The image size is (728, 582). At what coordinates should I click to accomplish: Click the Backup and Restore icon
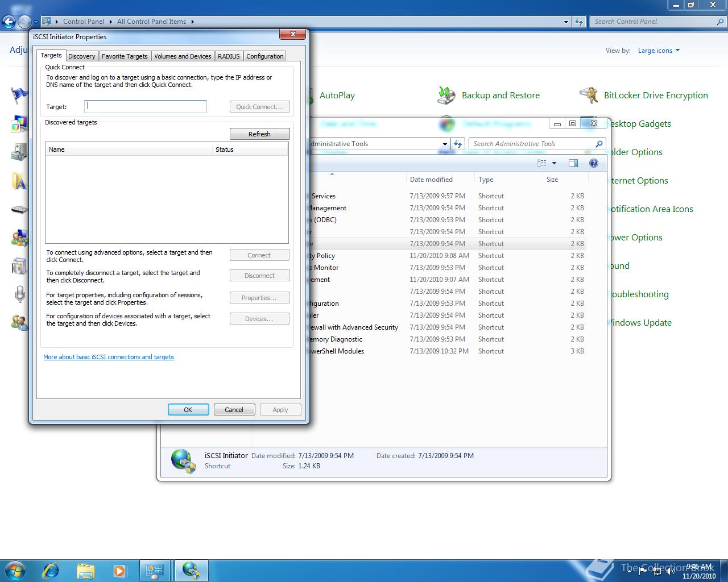click(x=446, y=95)
